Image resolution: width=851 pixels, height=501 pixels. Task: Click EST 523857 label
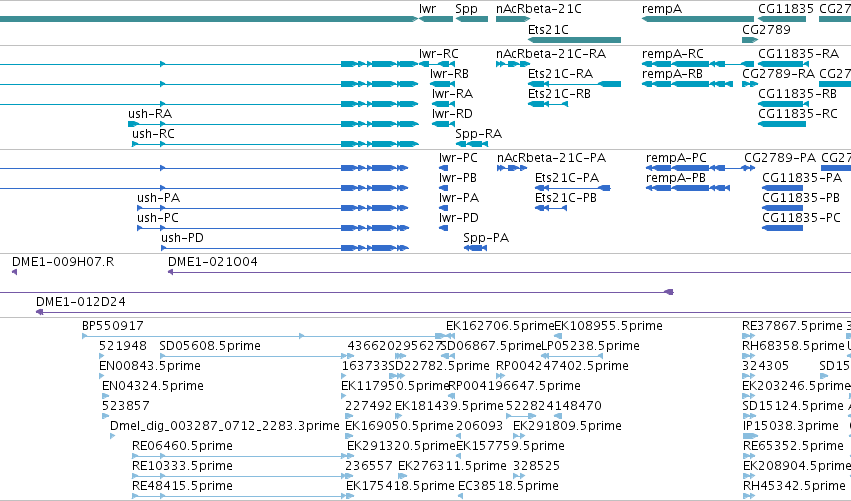125,406
